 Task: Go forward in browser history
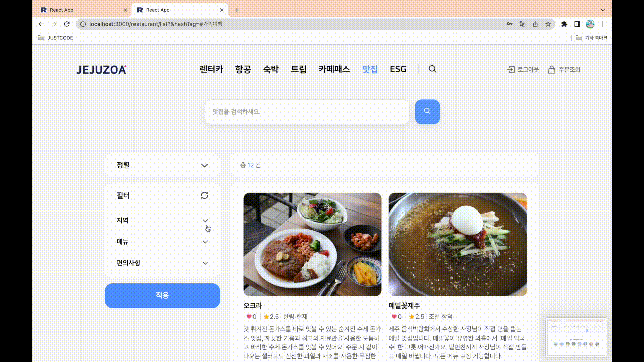point(54,24)
